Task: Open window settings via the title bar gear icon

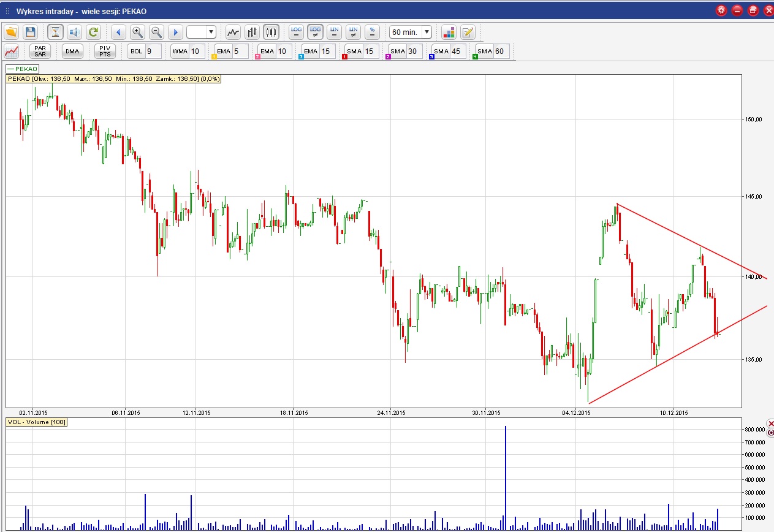Action: (x=721, y=10)
